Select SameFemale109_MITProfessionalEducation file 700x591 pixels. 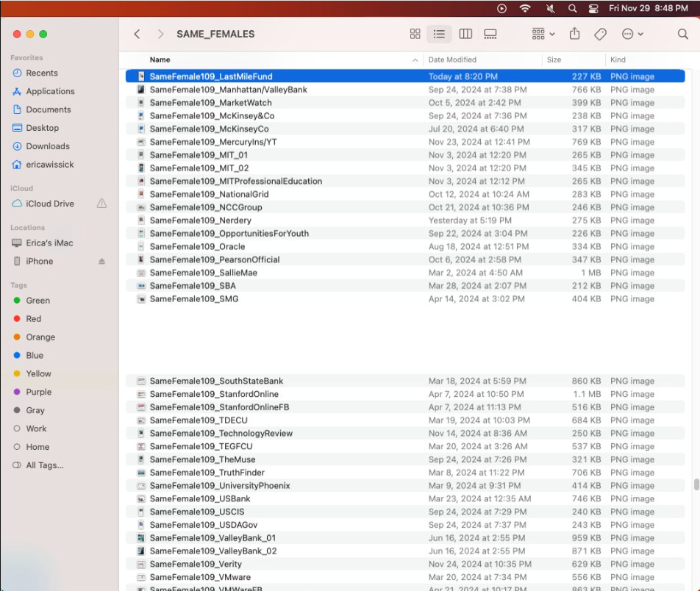click(405, 182)
